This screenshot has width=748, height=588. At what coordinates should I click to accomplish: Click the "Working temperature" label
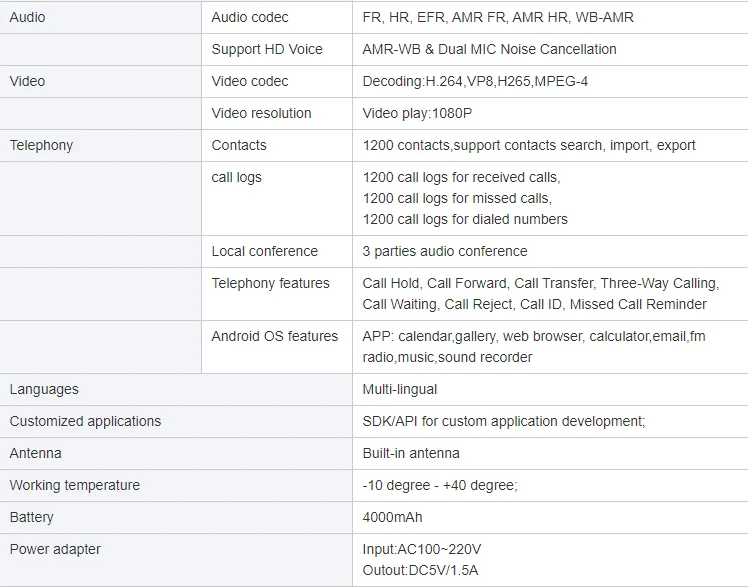74,485
